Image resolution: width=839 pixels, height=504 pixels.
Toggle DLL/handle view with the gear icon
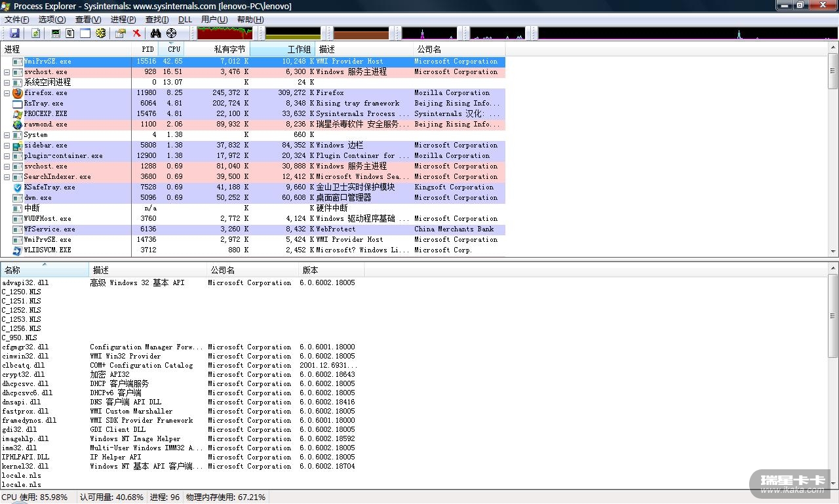[x=101, y=33]
